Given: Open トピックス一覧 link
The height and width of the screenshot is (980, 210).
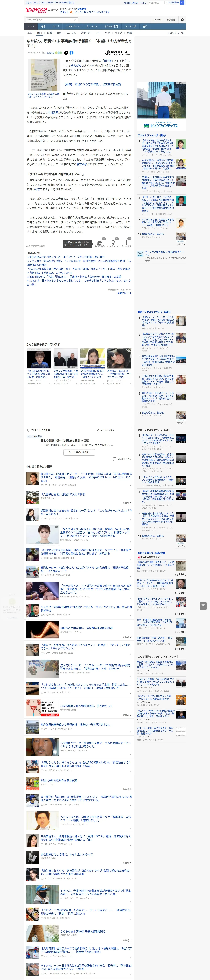Looking at the screenshot, I should coord(175,33).
